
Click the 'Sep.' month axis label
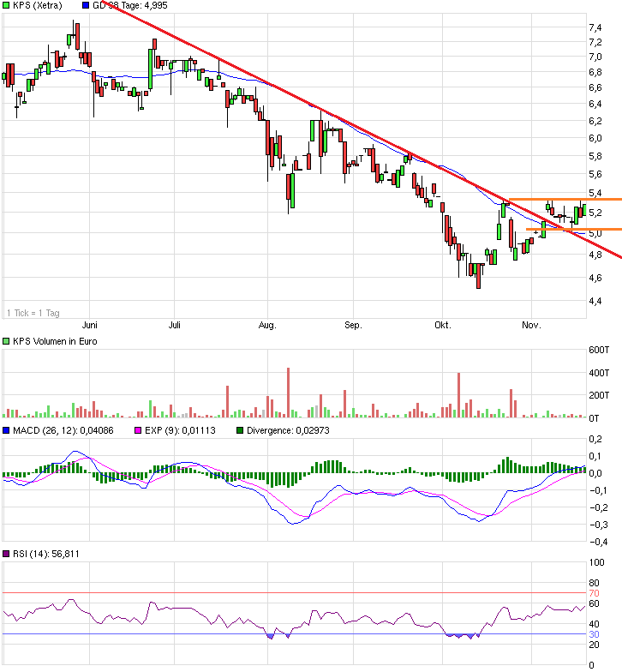[x=353, y=325]
